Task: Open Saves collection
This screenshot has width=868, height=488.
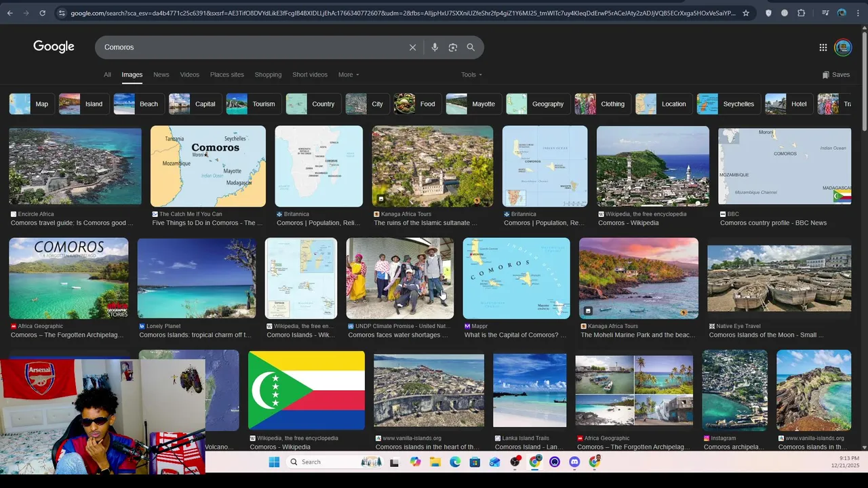Action: (x=835, y=75)
